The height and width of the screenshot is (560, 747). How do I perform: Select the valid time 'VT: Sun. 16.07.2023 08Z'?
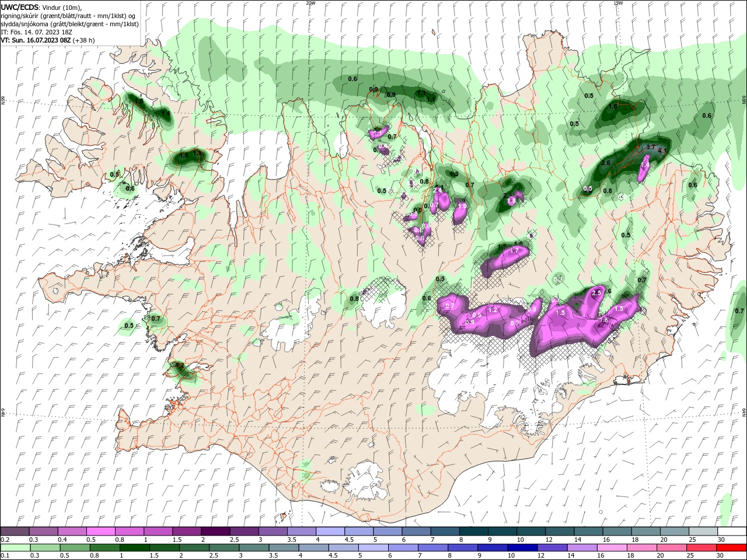36,40
